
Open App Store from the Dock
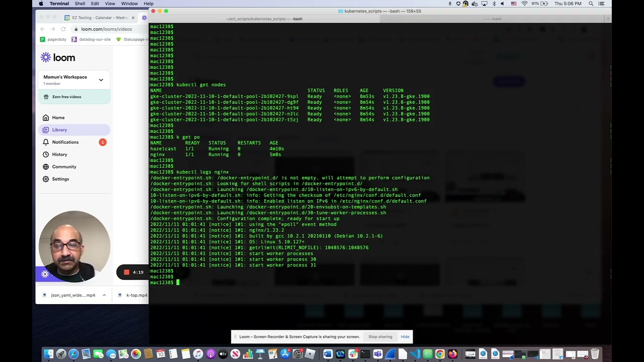[285, 354]
